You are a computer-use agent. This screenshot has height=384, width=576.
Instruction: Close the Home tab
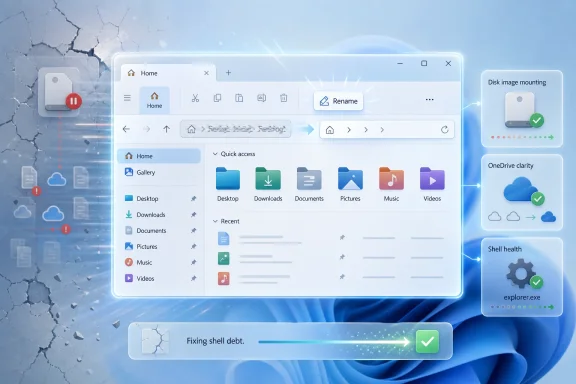pos(206,73)
